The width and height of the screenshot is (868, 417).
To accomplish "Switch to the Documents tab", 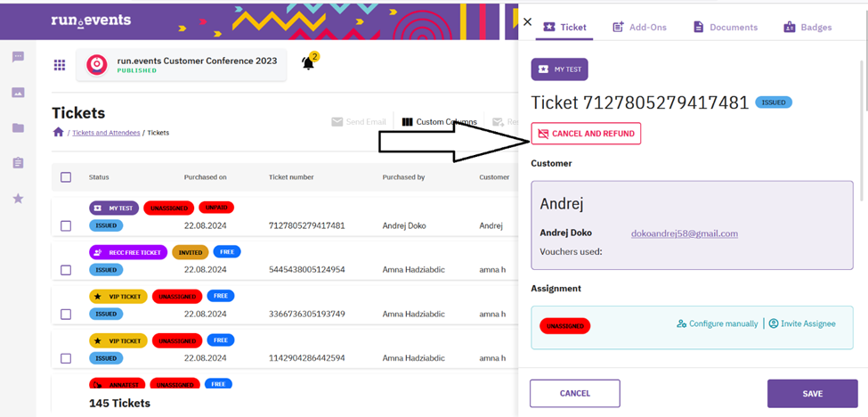I will pyautogui.click(x=726, y=27).
